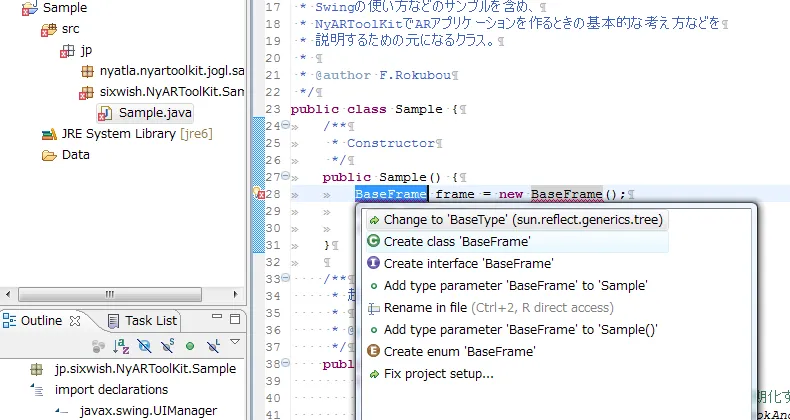Select JRE System Library [jre6] entry

click(137, 134)
